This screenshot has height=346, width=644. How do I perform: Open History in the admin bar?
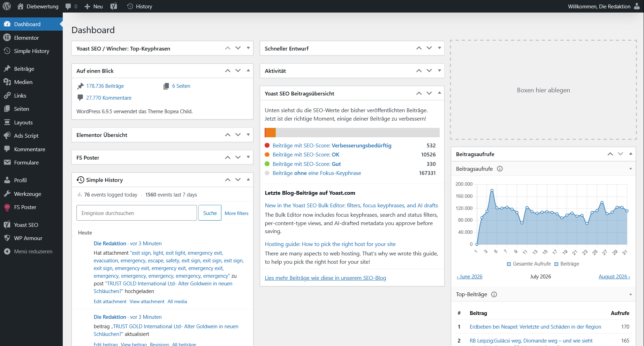[139, 6]
